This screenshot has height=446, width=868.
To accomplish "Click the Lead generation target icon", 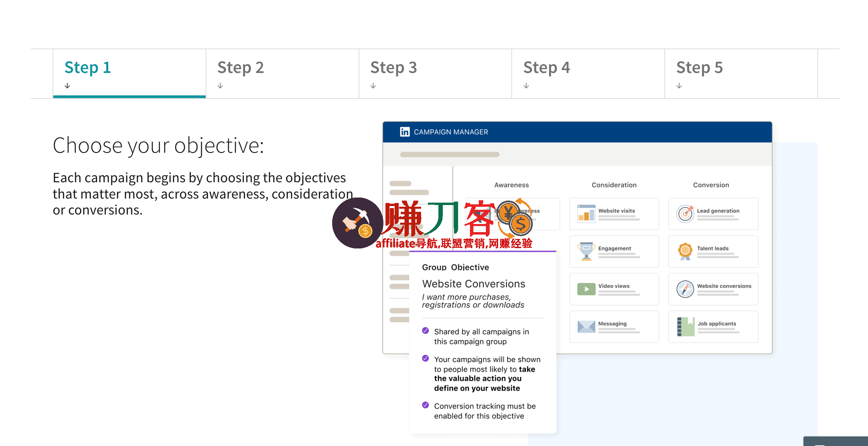I will [685, 214].
